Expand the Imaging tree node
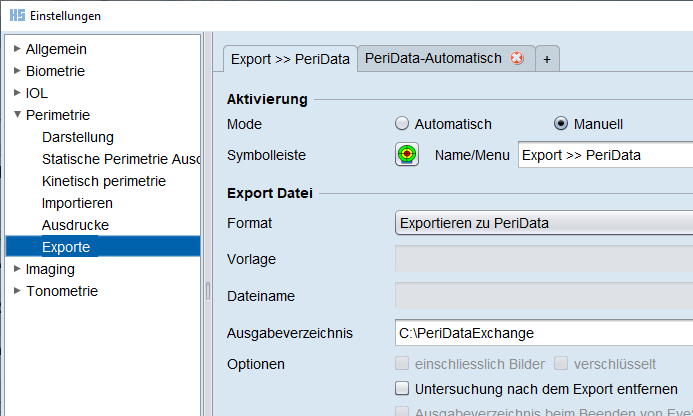 tap(16, 269)
